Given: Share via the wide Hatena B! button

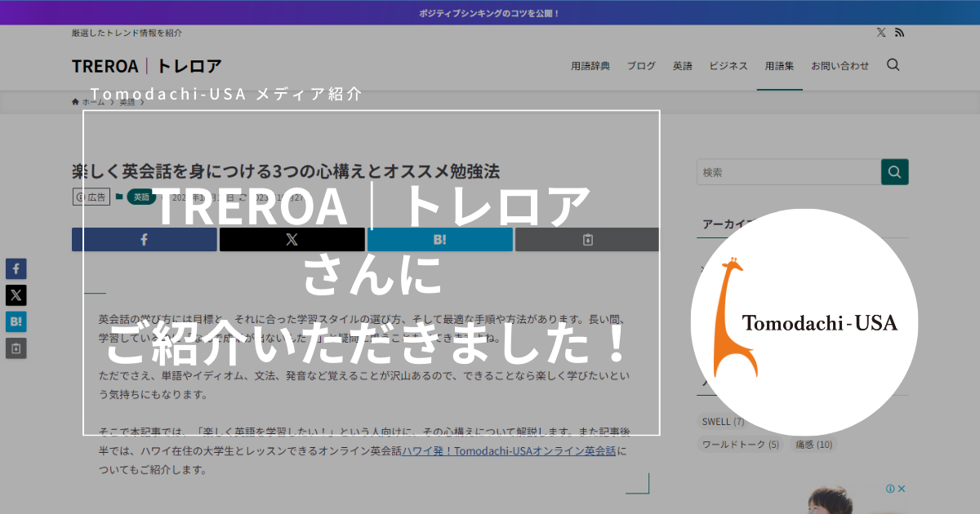Looking at the screenshot, I should coord(440,239).
